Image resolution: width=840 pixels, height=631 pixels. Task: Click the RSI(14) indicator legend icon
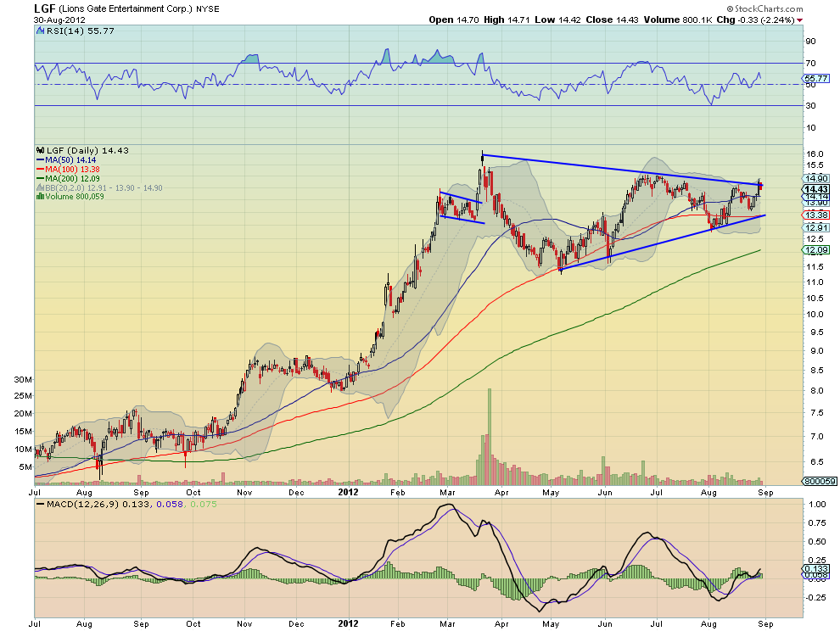pyautogui.click(x=41, y=31)
